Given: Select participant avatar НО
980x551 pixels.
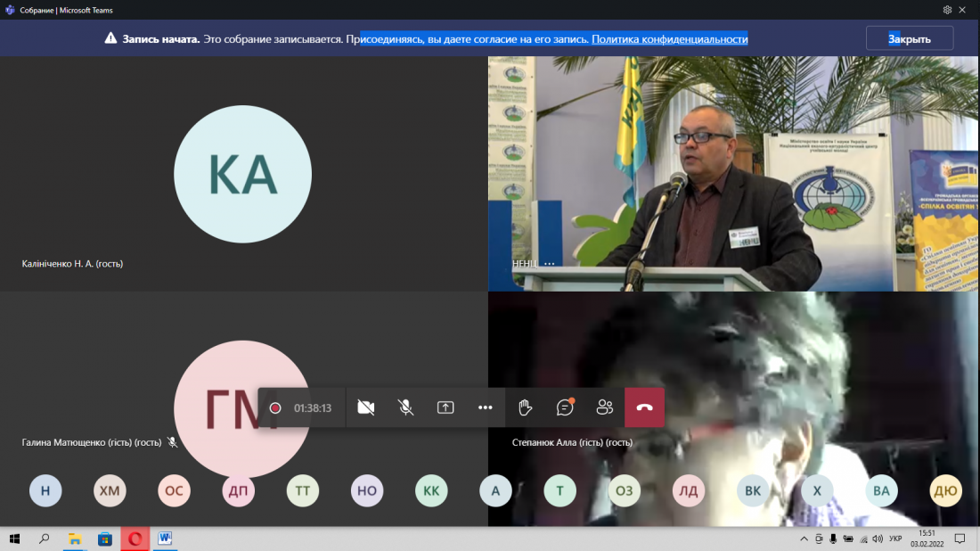Looking at the screenshot, I should pos(367,491).
